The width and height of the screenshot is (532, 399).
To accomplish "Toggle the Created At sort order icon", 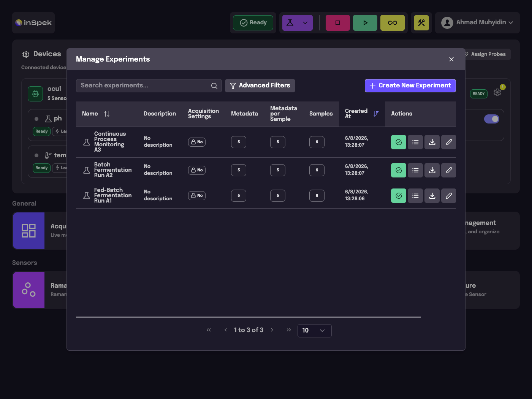I will click(376, 114).
